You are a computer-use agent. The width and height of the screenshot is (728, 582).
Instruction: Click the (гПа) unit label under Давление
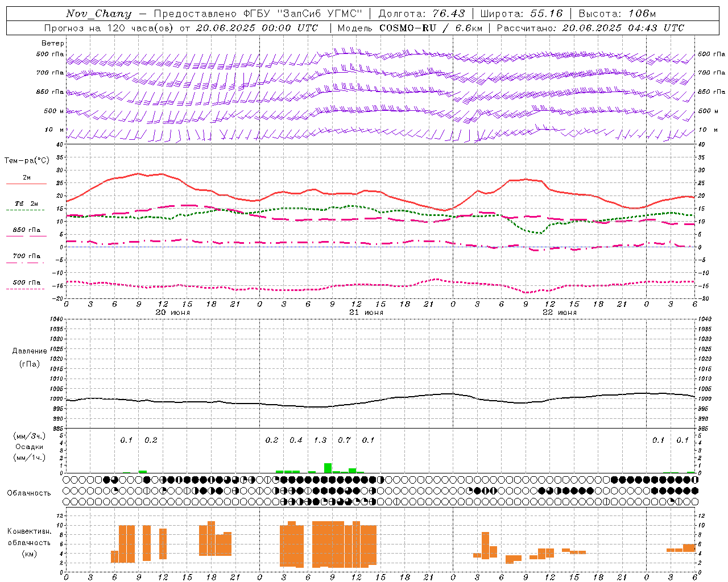29,364
